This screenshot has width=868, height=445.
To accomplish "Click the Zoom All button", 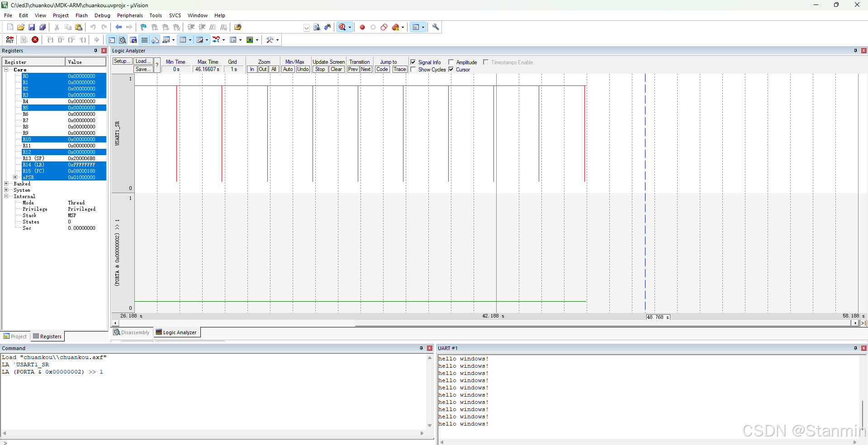I will coord(274,69).
